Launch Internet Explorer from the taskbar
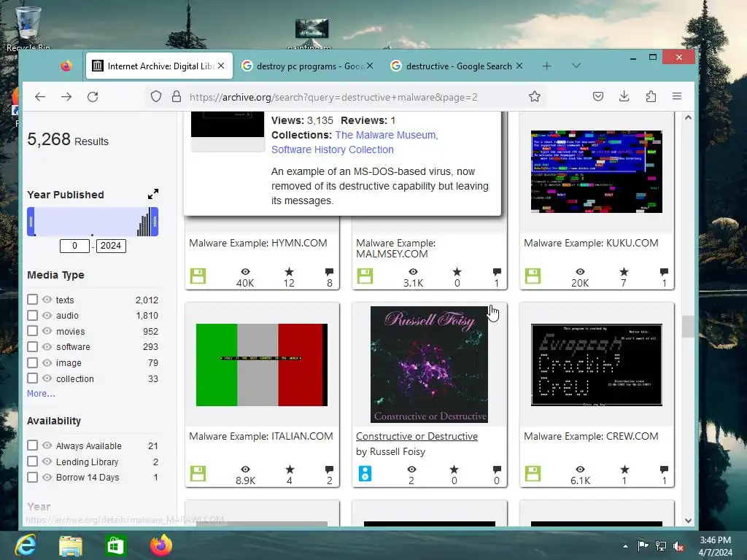This screenshot has width=747, height=560. (x=26, y=545)
